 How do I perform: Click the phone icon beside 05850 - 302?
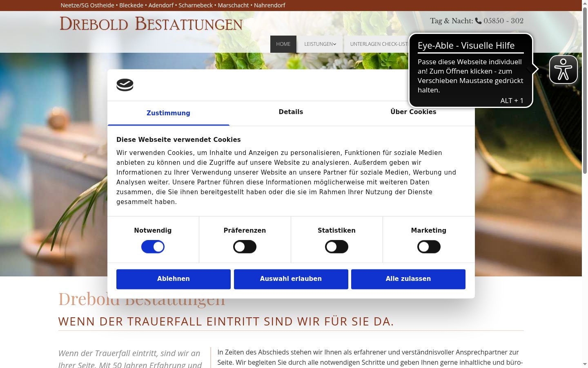click(x=478, y=21)
